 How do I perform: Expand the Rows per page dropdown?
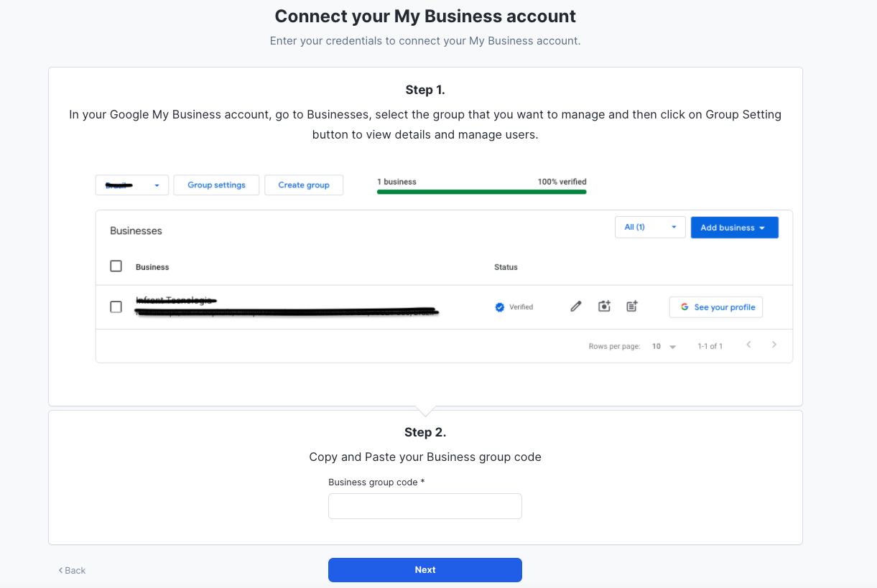click(x=664, y=347)
